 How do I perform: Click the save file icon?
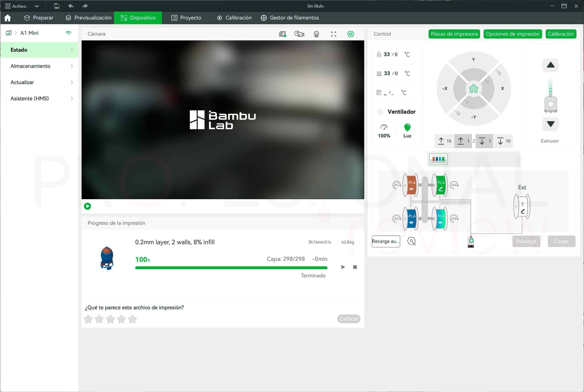57,6
